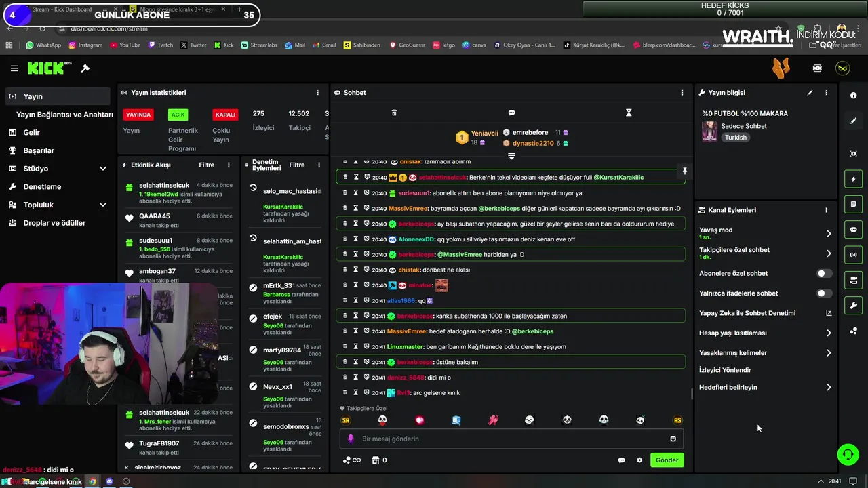The height and width of the screenshot is (488, 868).
Task: Click the broadcast signal icon in right sidebar
Action: point(853,255)
